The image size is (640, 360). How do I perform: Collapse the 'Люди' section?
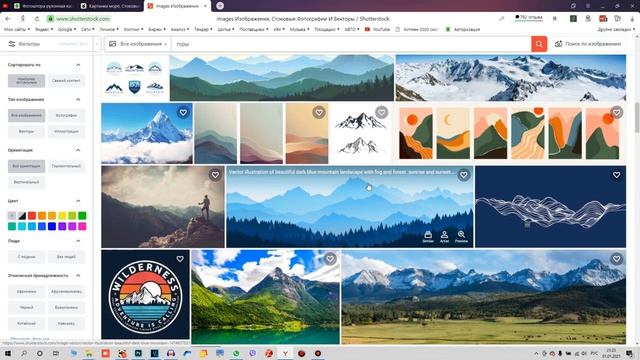coord(78,241)
